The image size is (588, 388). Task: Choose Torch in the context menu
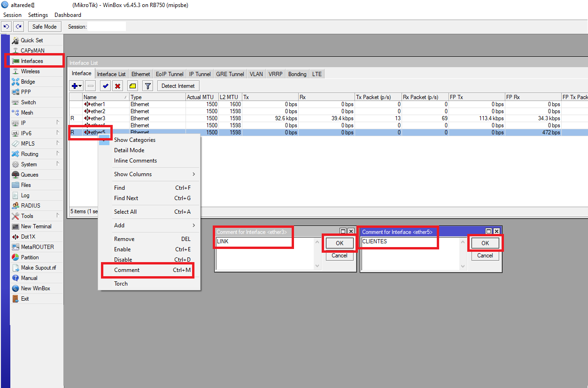[149, 284]
